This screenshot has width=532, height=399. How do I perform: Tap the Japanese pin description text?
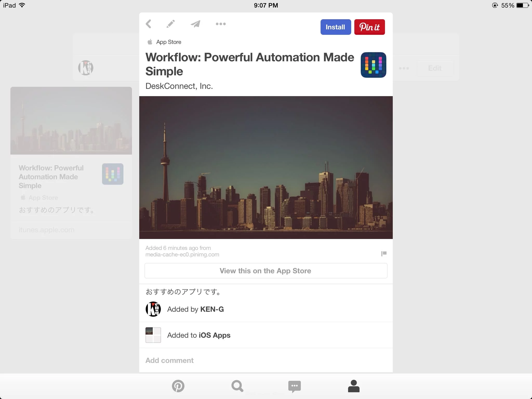click(183, 292)
